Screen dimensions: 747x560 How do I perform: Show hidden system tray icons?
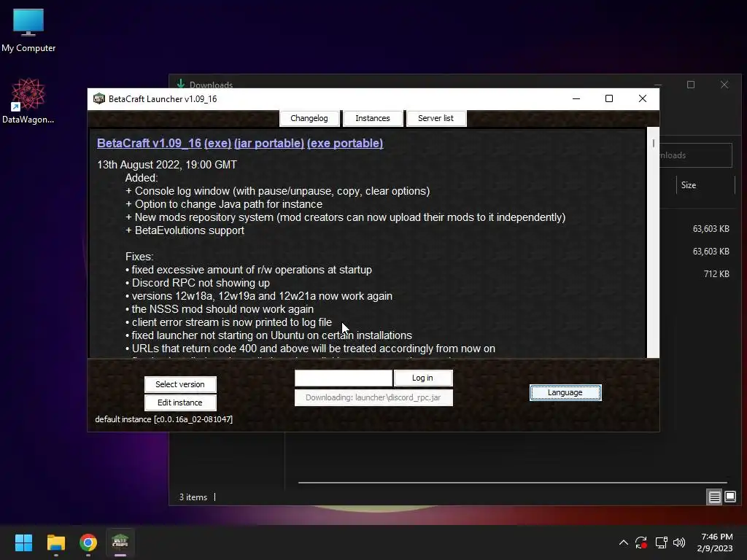[623, 542]
